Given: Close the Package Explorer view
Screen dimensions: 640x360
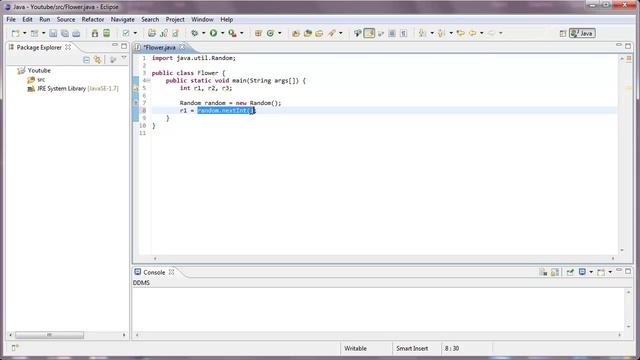Looking at the screenshot, I should 68,47.
